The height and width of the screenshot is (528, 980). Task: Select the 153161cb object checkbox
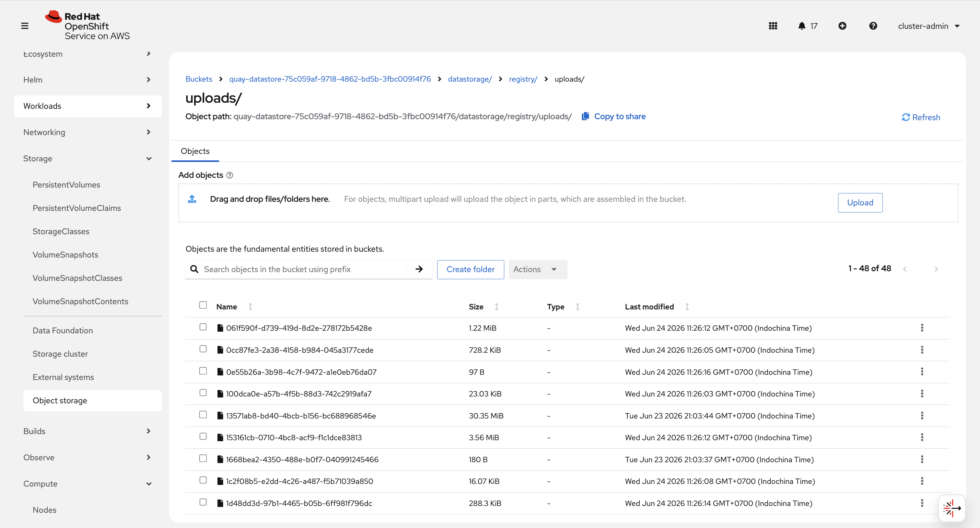(203, 436)
